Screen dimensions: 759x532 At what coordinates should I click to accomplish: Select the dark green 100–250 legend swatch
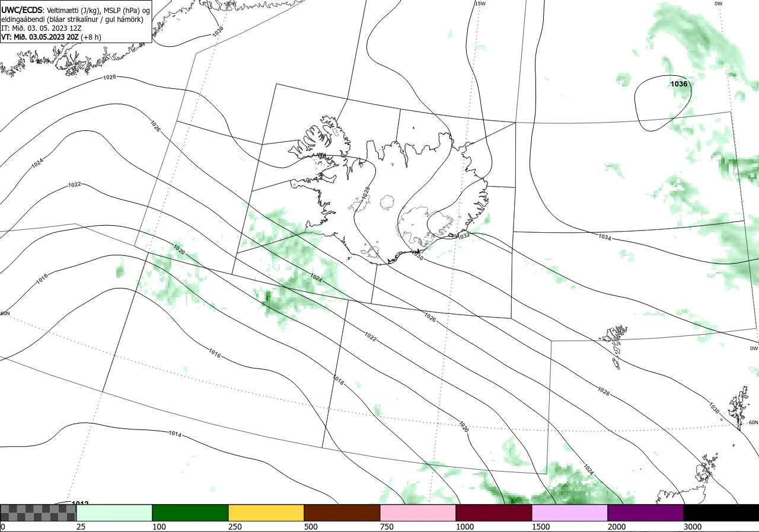190,512
